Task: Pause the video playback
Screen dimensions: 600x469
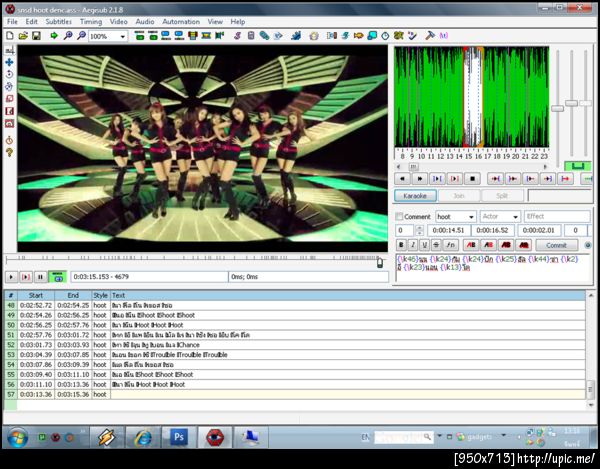Action: pyautogui.click(x=40, y=277)
